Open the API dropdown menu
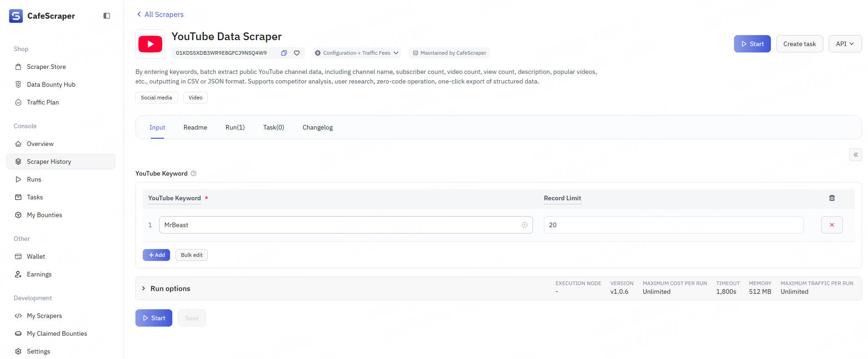Image resolution: width=868 pixels, height=359 pixels. pos(844,44)
